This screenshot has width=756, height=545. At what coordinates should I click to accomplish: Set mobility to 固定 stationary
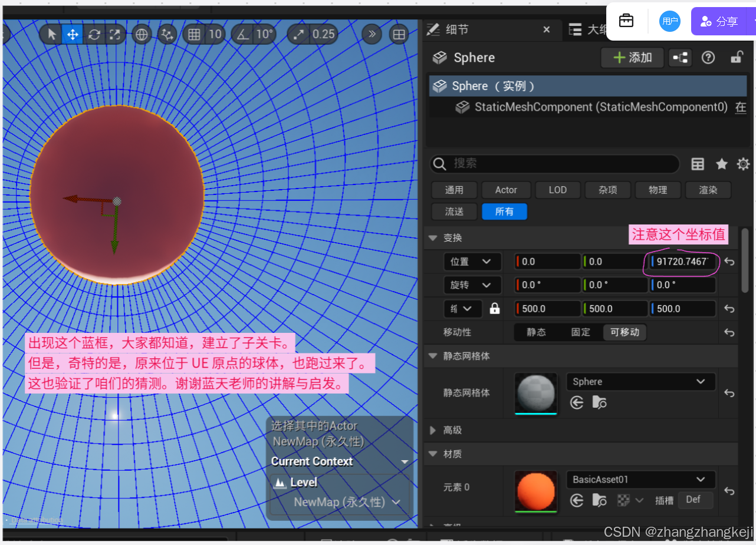coord(580,332)
